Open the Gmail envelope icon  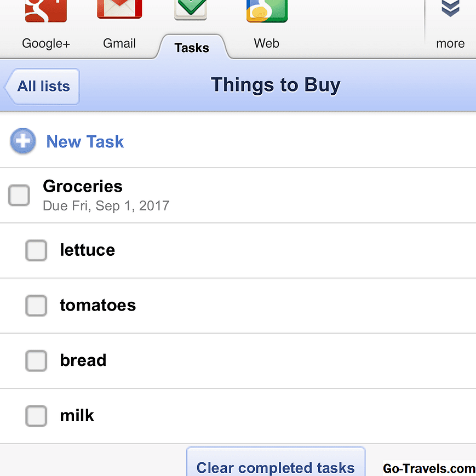pyautogui.click(x=119, y=9)
